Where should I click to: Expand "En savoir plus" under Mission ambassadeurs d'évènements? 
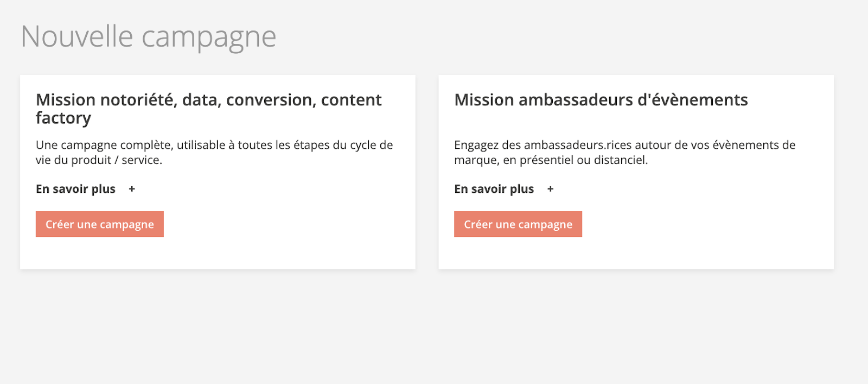click(494, 189)
